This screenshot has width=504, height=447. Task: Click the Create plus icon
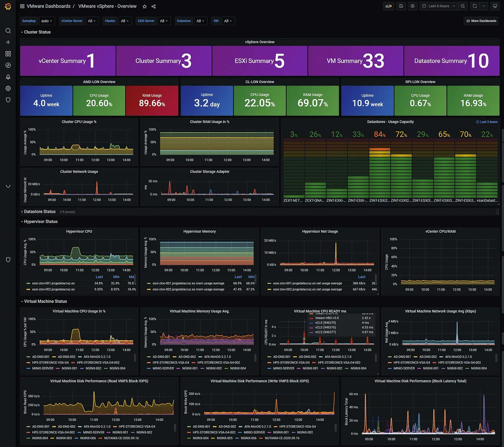pyautogui.click(x=8, y=42)
